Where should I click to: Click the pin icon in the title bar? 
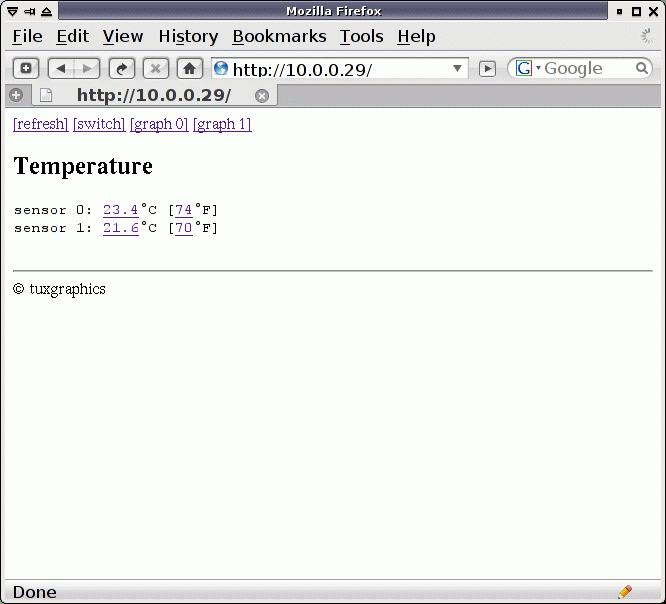coord(29,11)
